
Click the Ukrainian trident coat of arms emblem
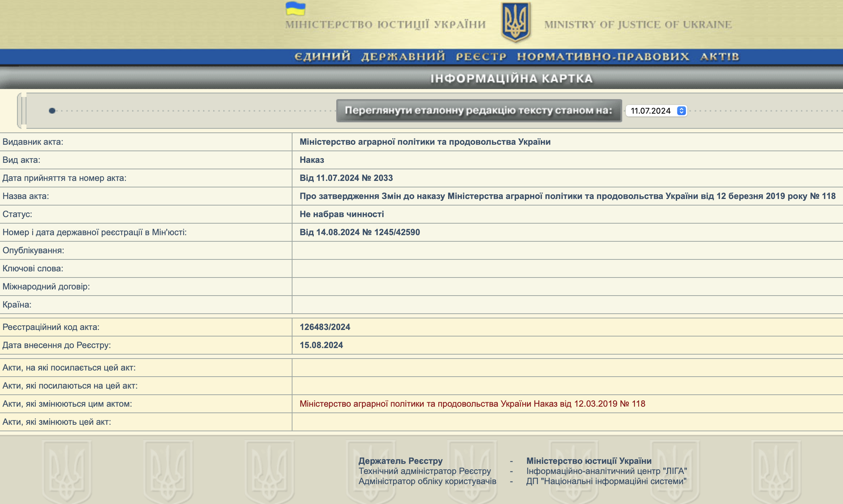coord(515,22)
